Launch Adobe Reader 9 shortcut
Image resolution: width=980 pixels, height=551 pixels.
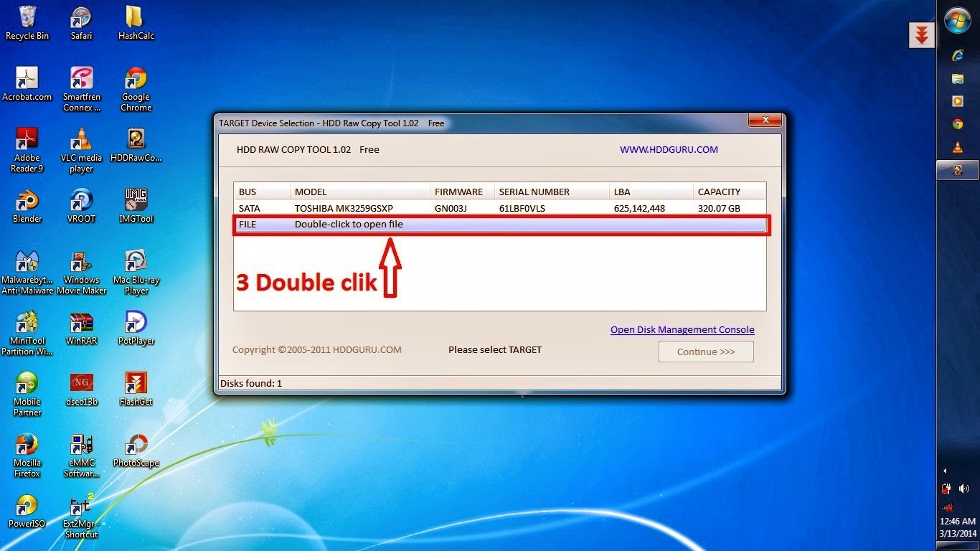pos(27,150)
